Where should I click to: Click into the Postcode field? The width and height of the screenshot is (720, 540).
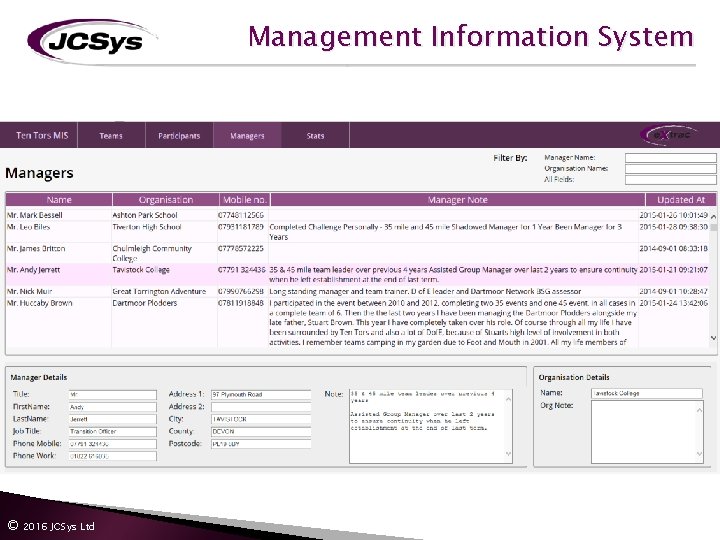pos(261,444)
